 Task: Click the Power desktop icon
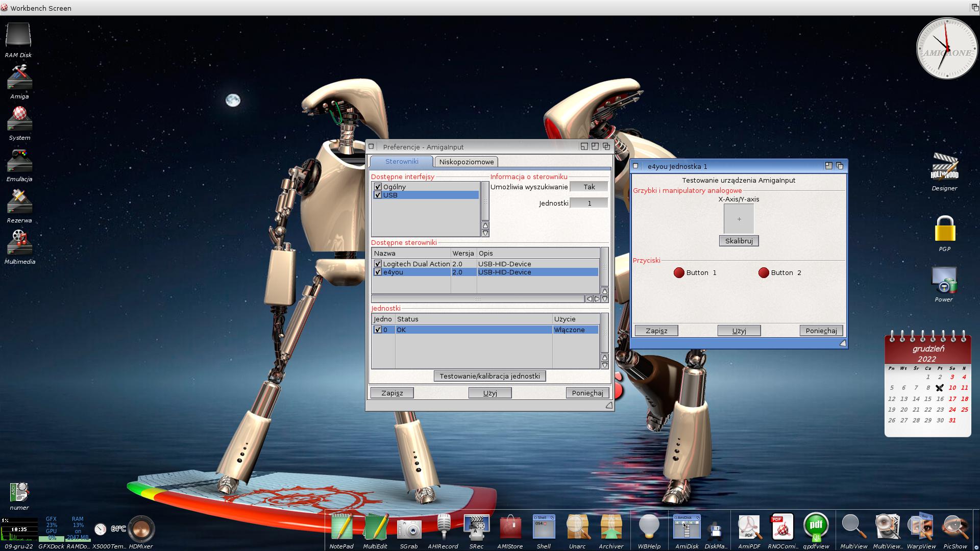944,280
